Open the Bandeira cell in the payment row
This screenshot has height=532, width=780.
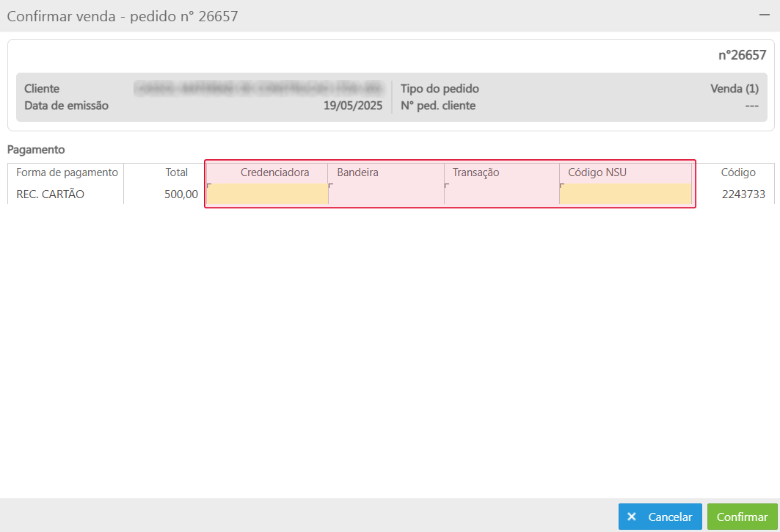coord(386,194)
